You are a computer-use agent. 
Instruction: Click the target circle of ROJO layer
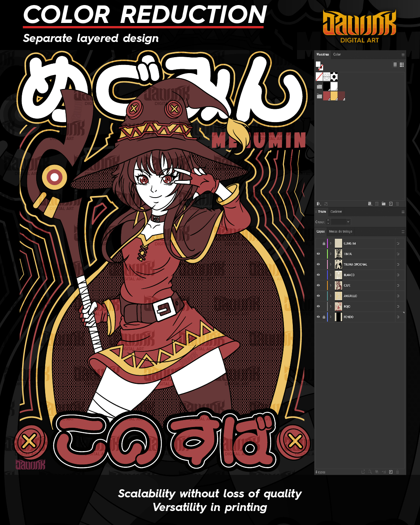[x=398, y=306]
